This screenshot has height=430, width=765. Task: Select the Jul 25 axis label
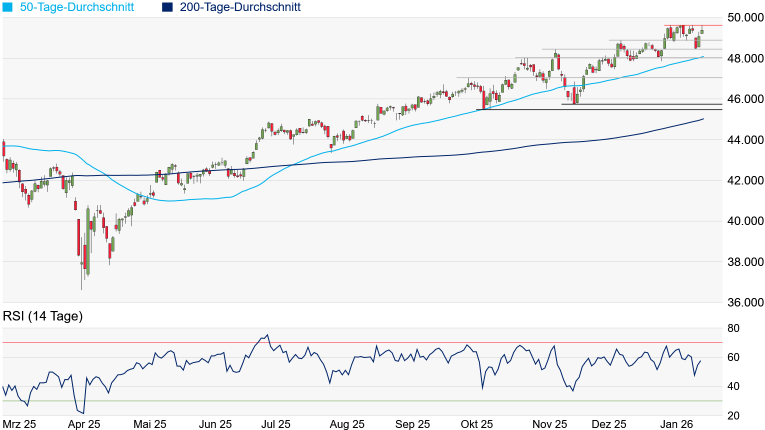(274, 424)
